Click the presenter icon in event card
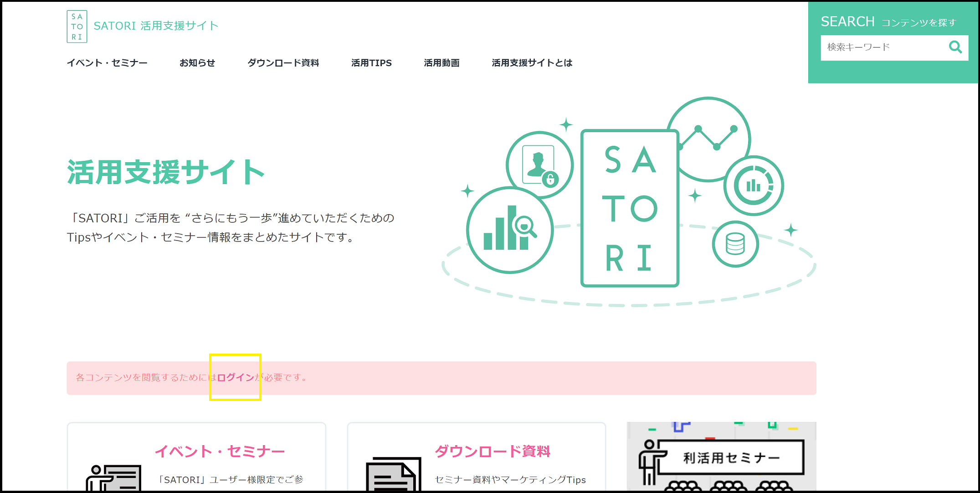 pos(113,478)
